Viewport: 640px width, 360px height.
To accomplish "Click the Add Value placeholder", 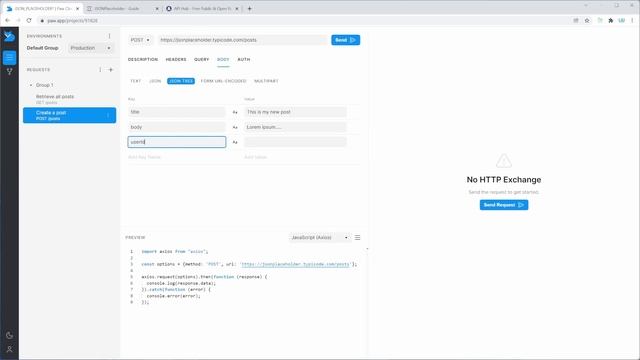I will (x=256, y=157).
